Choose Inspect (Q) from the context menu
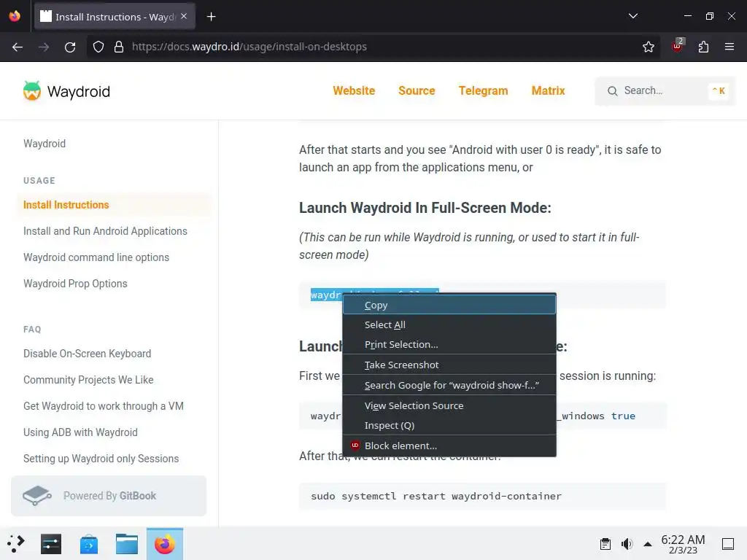 pos(449,425)
